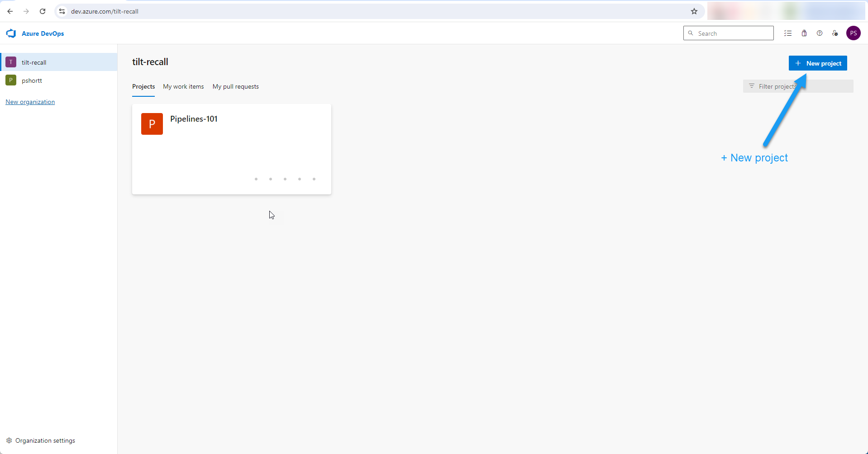The height and width of the screenshot is (454, 868).
Task: Select the Projects tab
Action: [x=143, y=86]
